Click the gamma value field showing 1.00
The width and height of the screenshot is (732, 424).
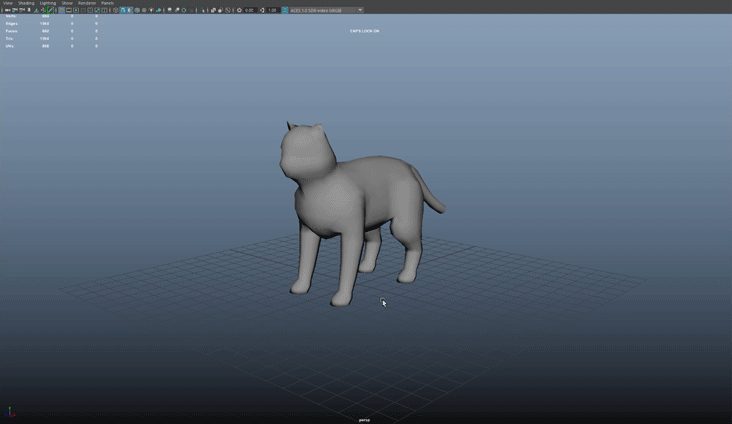[272, 10]
